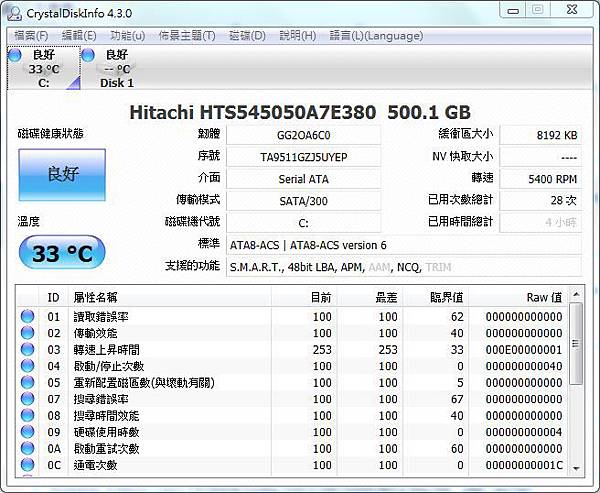Click the 屬性名稱 column header
This screenshot has width=600, height=493.
click(170, 297)
